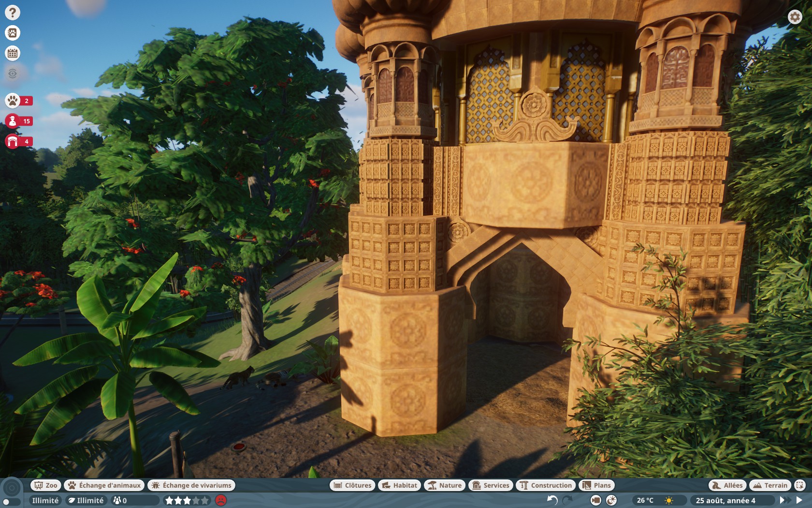Open the Échange de vivariums tab

(x=191, y=485)
